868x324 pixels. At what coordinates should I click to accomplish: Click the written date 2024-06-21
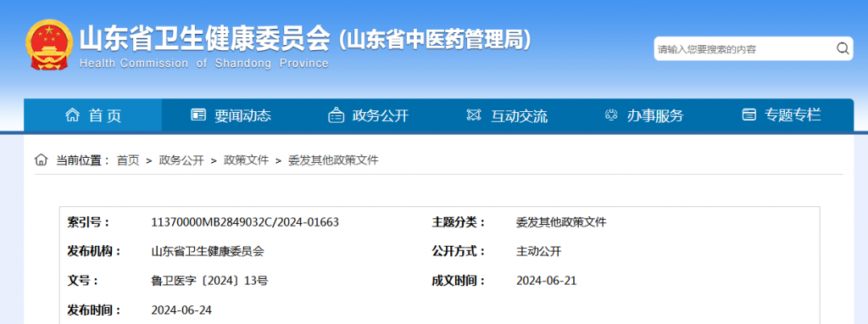pyautogui.click(x=547, y=280)
